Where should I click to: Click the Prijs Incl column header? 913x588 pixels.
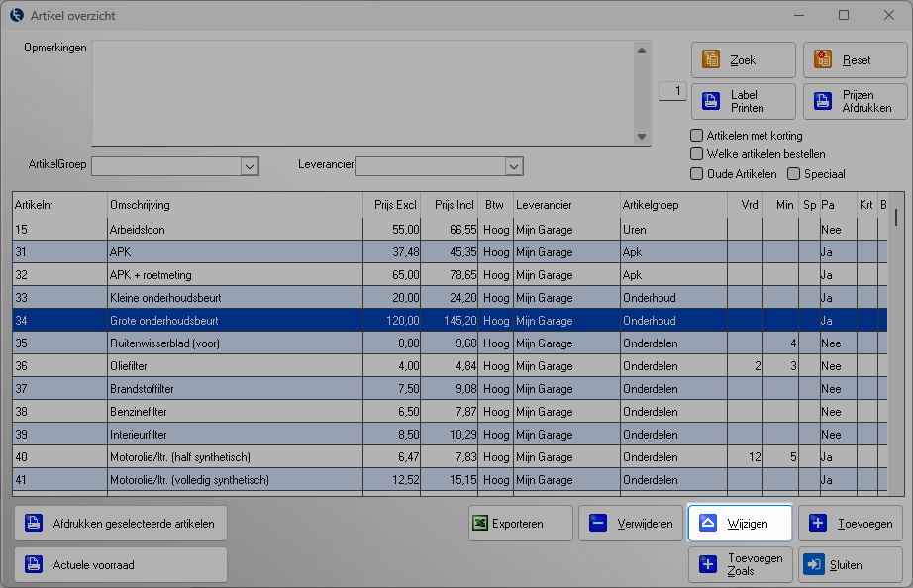450,205
